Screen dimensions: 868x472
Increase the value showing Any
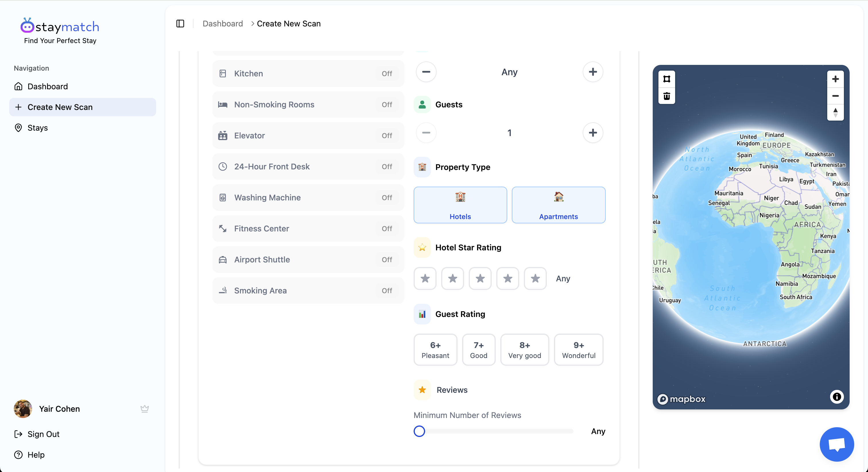593,72
